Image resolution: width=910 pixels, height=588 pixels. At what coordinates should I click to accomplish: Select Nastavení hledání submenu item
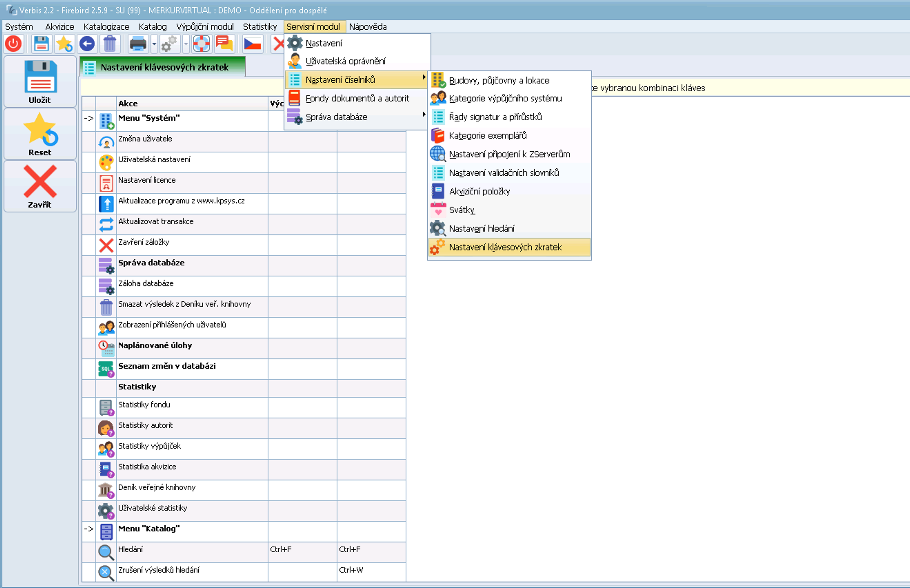[509, 229]
